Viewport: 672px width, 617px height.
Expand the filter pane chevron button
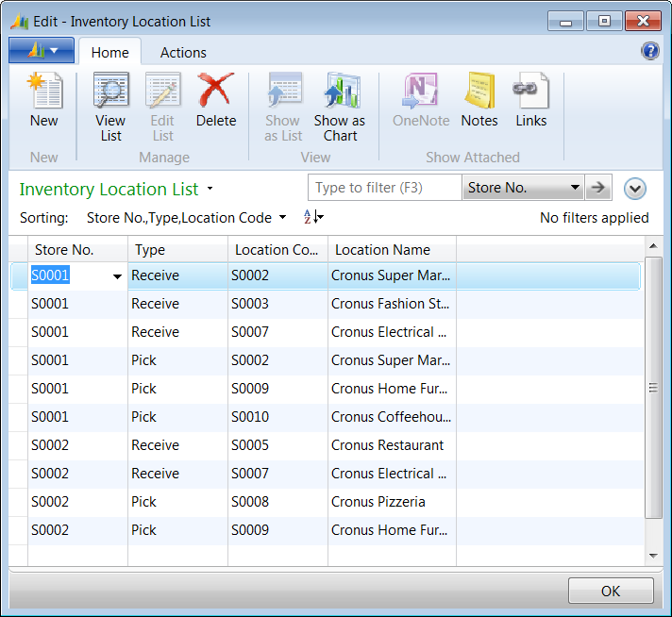coord(635,189)
